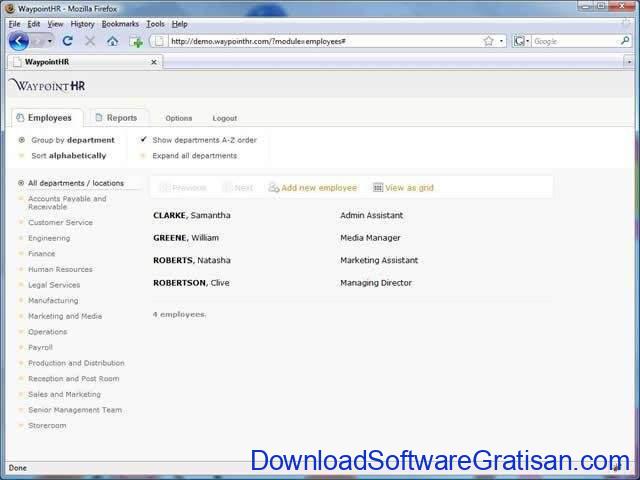This screenshot has height=480, width=640.
Task: Open the URL bar history dropdown
Action: (501, 41)
